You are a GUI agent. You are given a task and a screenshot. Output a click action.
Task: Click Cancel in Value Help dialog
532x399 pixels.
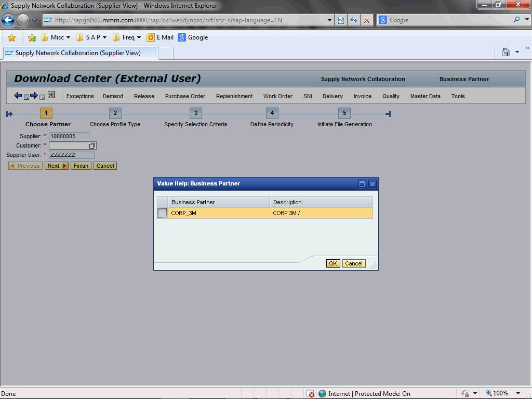coord(353,263)
